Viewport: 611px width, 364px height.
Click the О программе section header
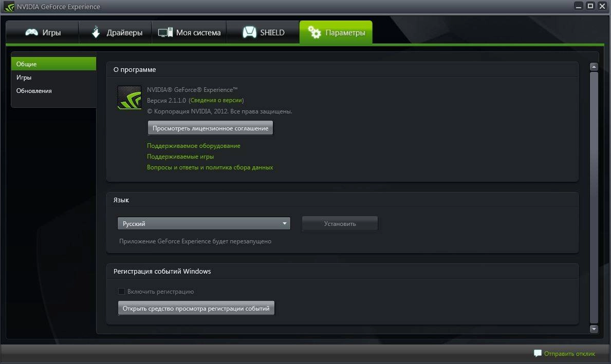pos(135,70)
